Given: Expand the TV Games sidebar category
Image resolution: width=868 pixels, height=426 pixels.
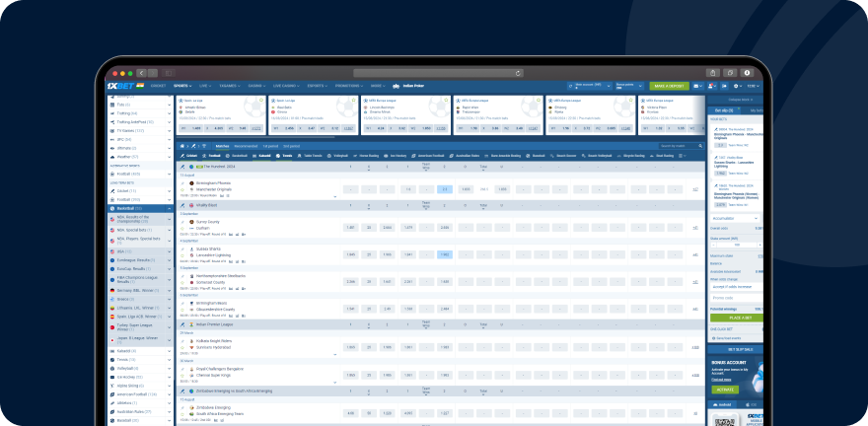Looking at the screenshot, I should tap(170, 131).
